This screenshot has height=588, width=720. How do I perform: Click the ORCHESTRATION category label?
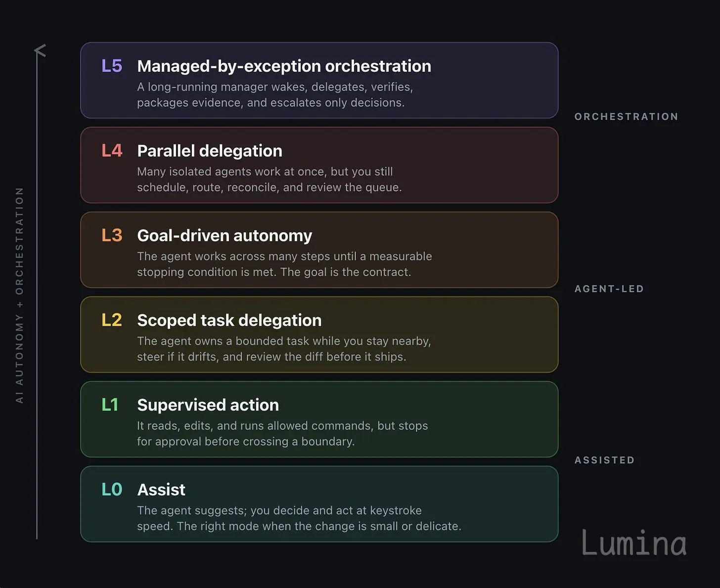[626, 117]
